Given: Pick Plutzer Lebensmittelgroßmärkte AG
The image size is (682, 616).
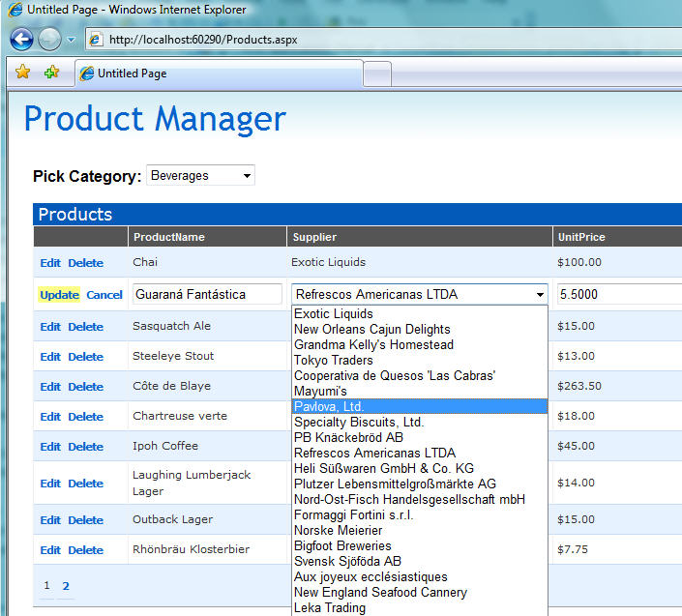Looking at the screenshot, I should tap(420, 484).
